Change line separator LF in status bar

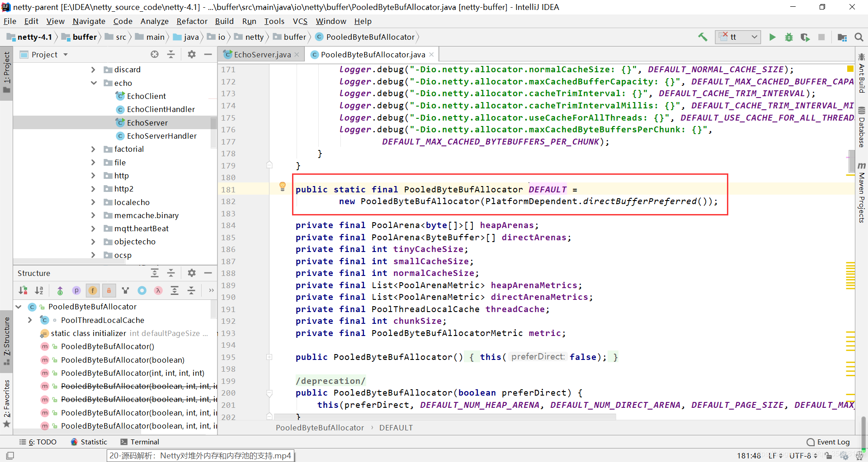click(775, 456)
